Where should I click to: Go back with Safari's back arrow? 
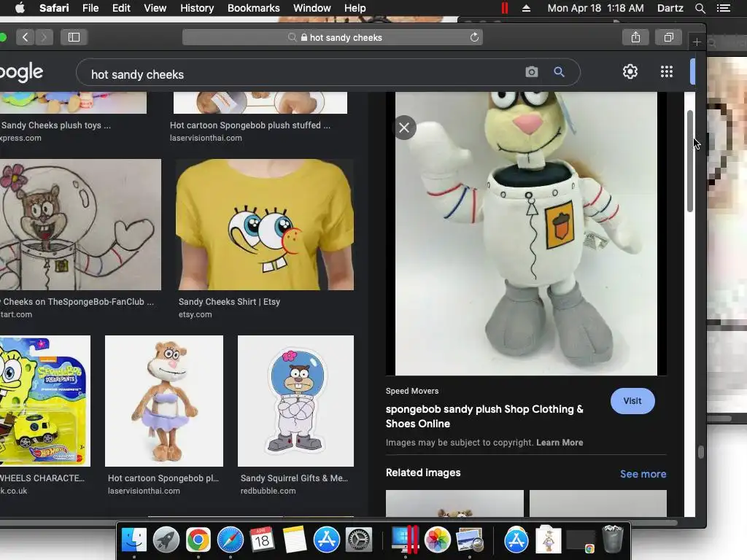coord(26,37)
